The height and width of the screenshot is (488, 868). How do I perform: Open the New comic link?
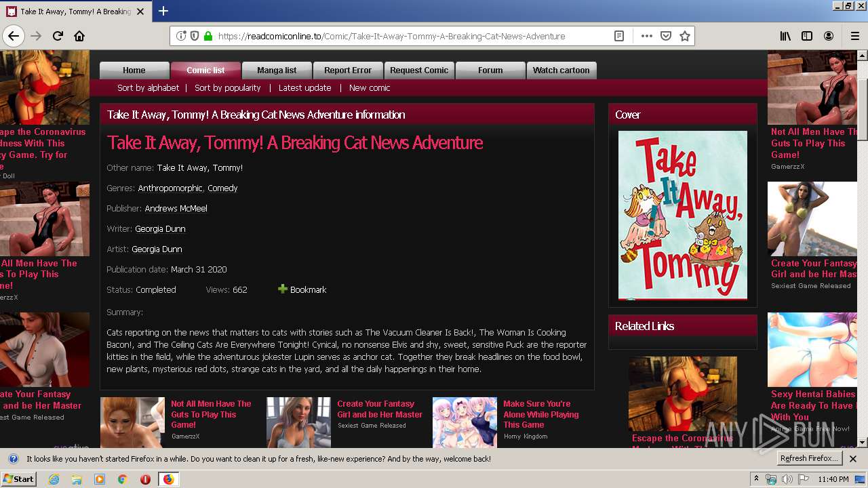click(370, 88)
